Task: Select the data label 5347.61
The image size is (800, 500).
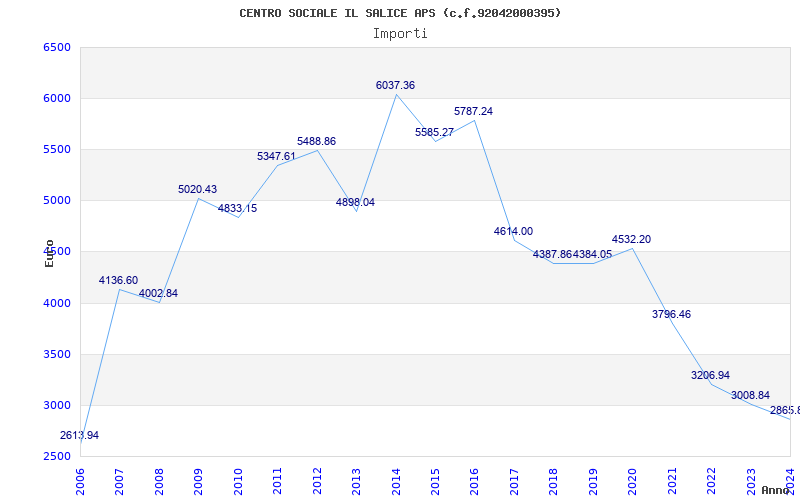Action: click(277, 157)
